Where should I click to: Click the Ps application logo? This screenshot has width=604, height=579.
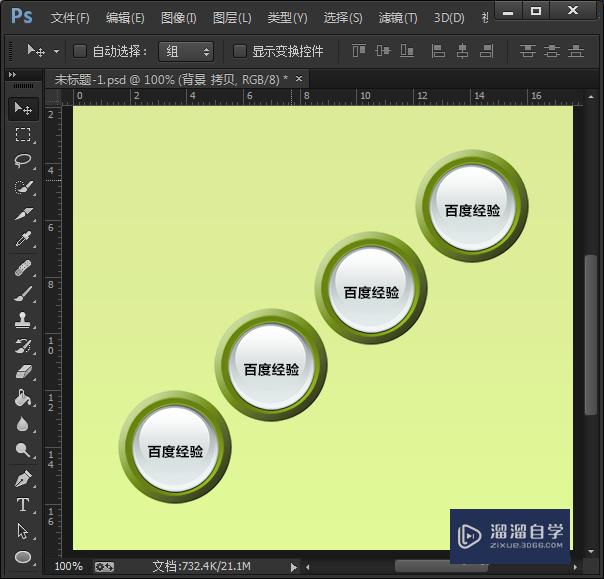(22, 17)
